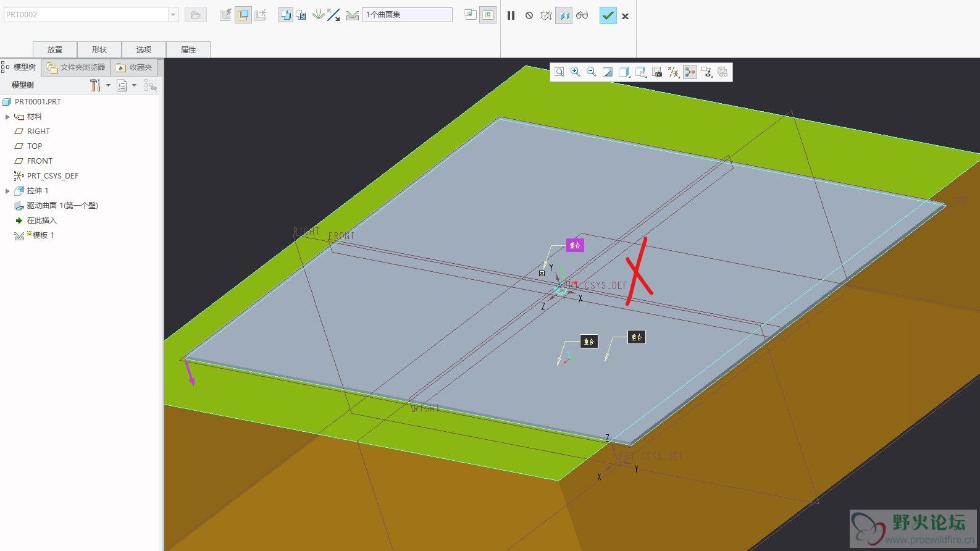Open the annotation display eye dropdown
Image resolution: width=980 pixels, height=551 pixels.
(706, 72)
